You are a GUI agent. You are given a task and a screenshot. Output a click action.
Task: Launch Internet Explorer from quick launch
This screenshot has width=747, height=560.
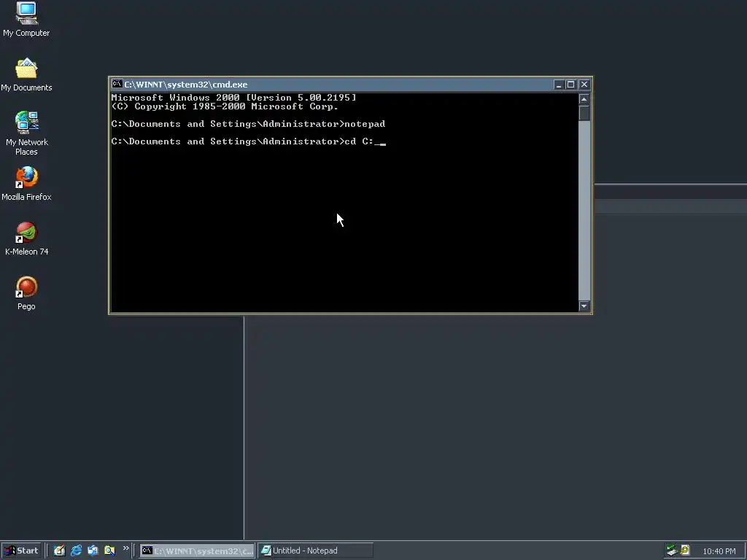(x=76, y=551)
